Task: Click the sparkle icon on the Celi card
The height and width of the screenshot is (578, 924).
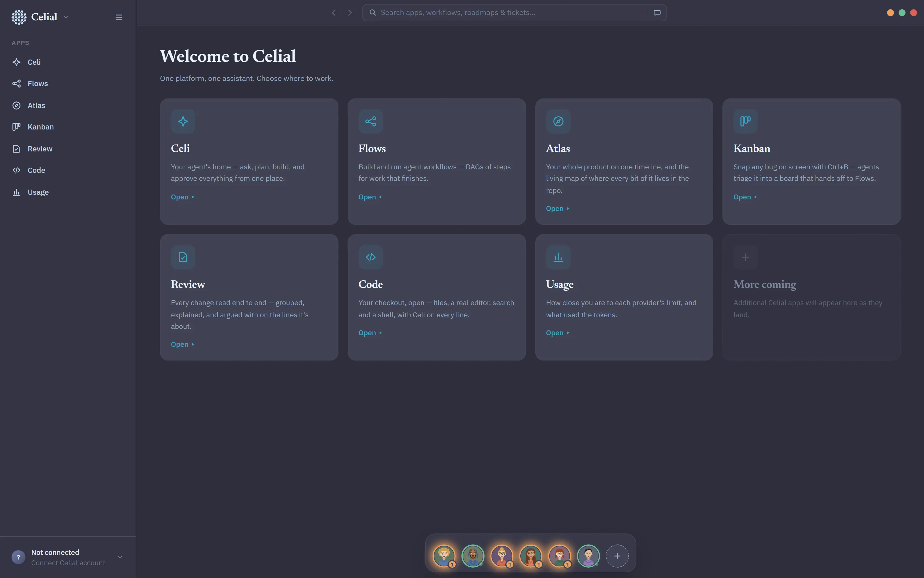Action: (x=183, y=122)
